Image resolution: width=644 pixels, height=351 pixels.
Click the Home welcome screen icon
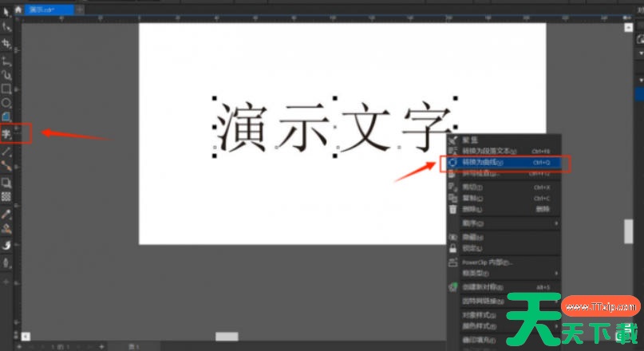pyautogui.click(x=17, y=10)
